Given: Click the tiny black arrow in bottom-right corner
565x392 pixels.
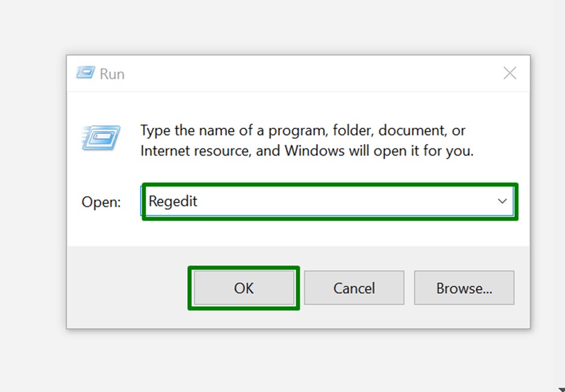Looking at the screenshot, I should (561, 389).
